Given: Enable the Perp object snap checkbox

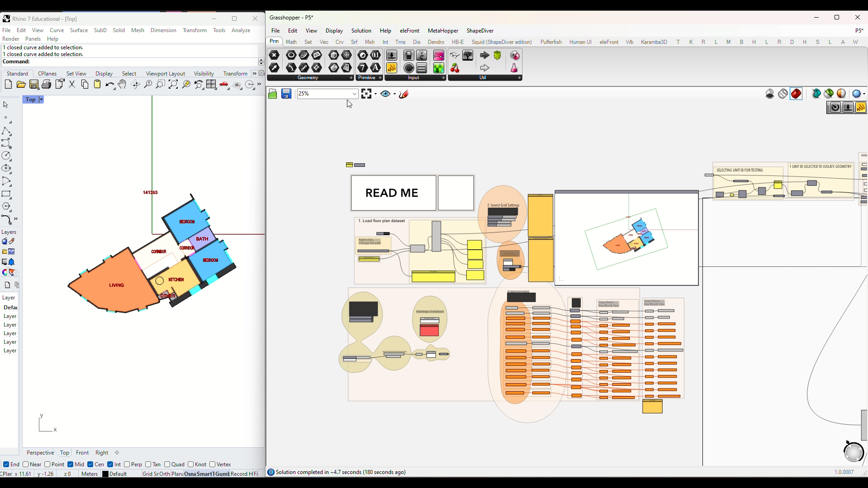Looking at the screenshot, I should 127,464.
